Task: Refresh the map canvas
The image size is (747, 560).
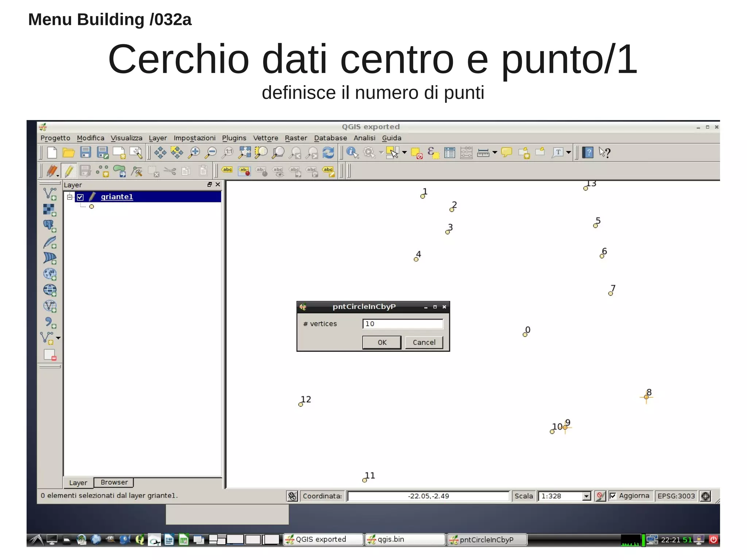Action: point(328,152)
